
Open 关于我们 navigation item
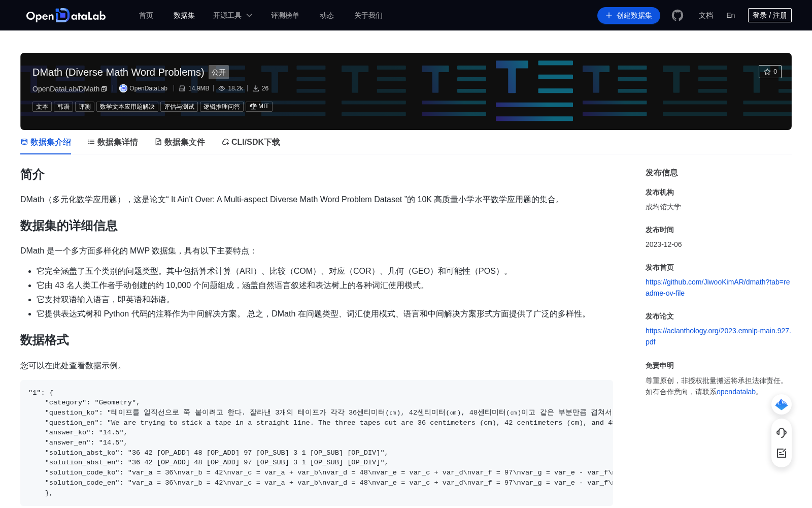pos(368,15)
